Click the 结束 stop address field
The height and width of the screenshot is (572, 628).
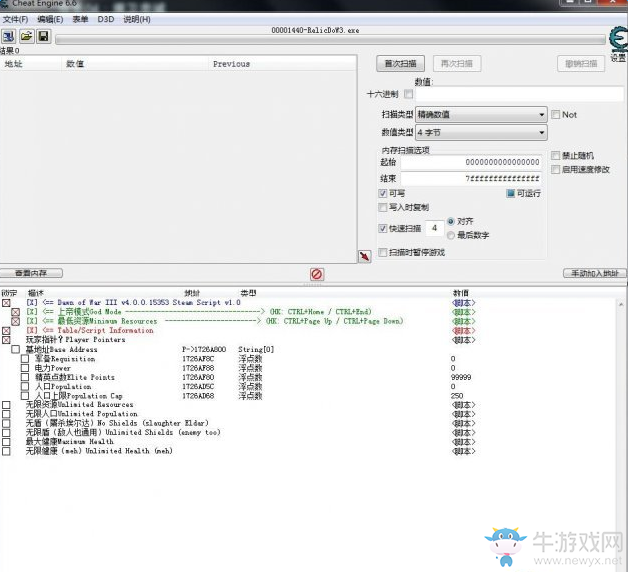tap(471, 178)
